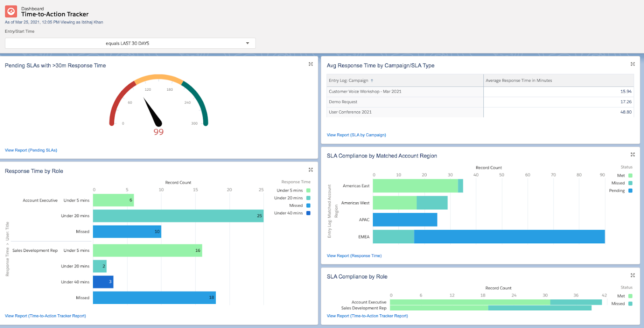Viewport: 644px width, 328px height.
Task: Click Account Executive Under 20 mins bar
Action: pos(178,216)
